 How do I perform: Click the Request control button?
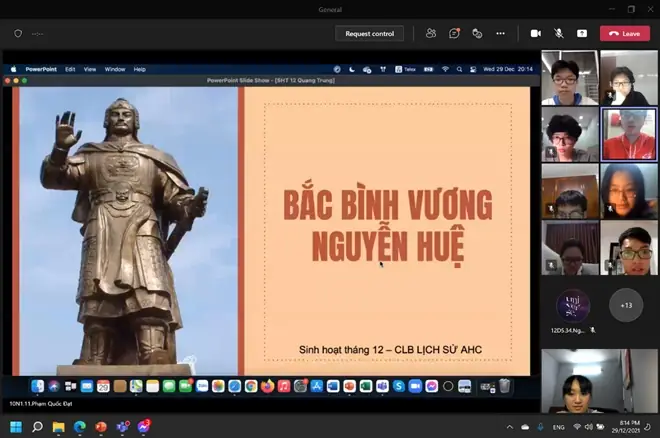click(x=370, y=34)
